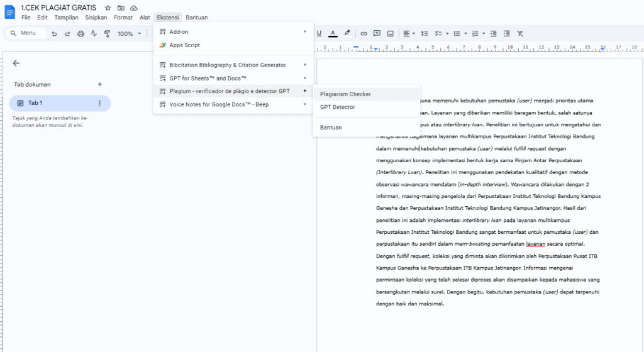Close the Ekstensi menu from the menu bar
Viewport: 644px width, 352px height.
click(x=167, y=18)
